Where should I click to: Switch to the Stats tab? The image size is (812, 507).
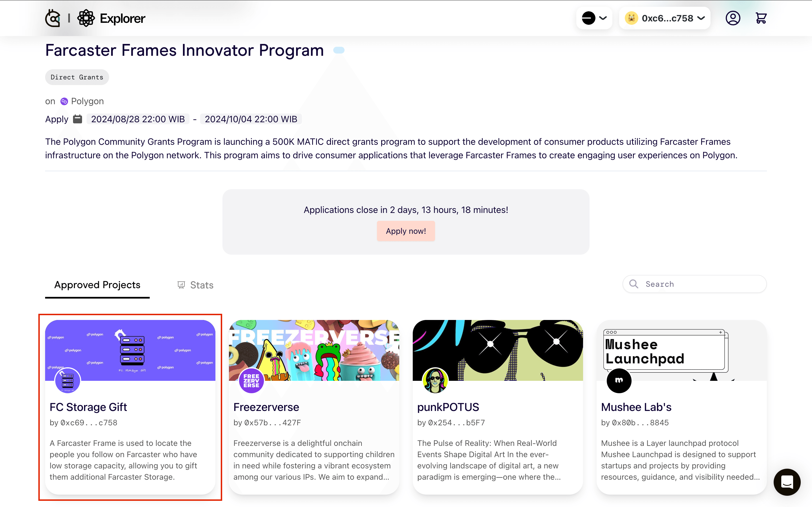tap(195, 285)
